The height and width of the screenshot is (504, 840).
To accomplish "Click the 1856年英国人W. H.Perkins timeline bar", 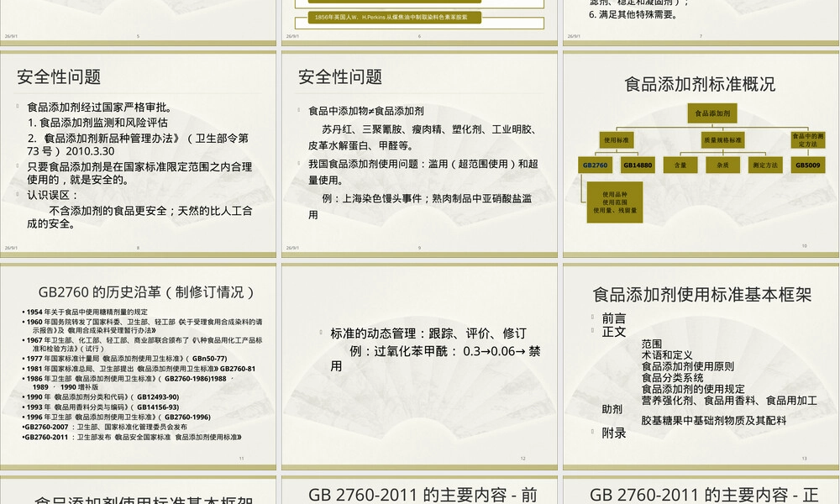I will [x=394, y=17].
